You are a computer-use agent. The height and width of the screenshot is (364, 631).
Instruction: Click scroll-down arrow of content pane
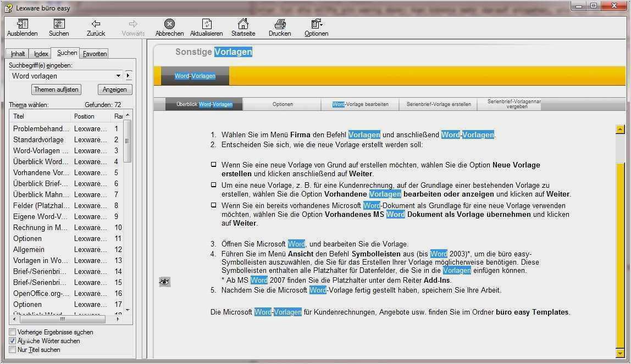[620, 354]
